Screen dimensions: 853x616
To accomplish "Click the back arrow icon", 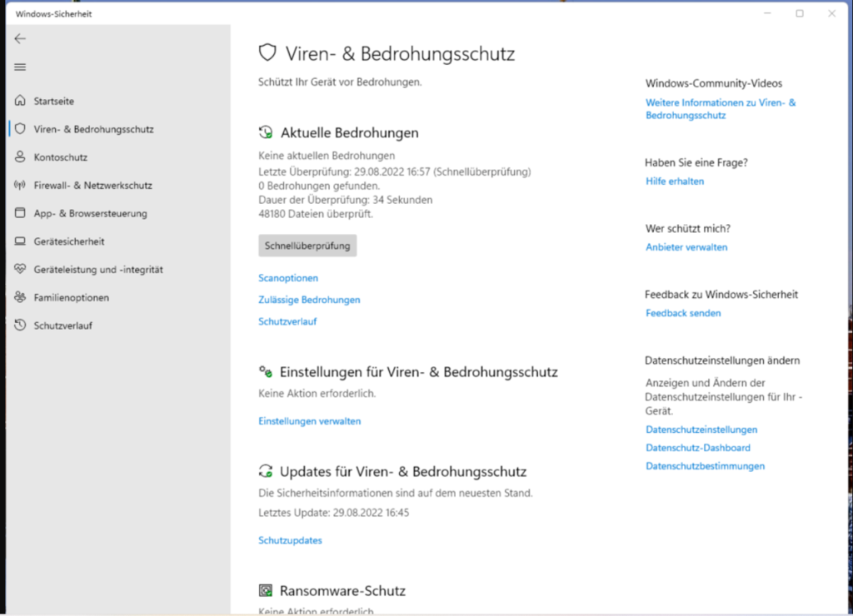I will pos(20,38).
